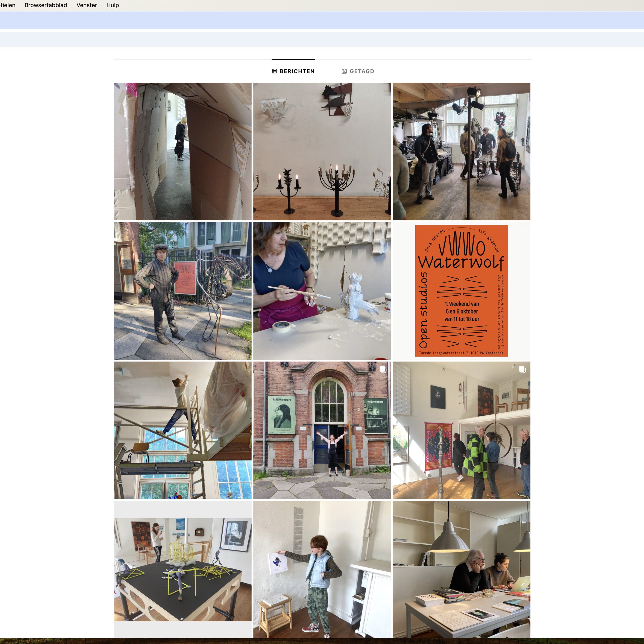The image size is (644, 644).
Task: Click the Berichten grid icon
Action: [274, 71]
